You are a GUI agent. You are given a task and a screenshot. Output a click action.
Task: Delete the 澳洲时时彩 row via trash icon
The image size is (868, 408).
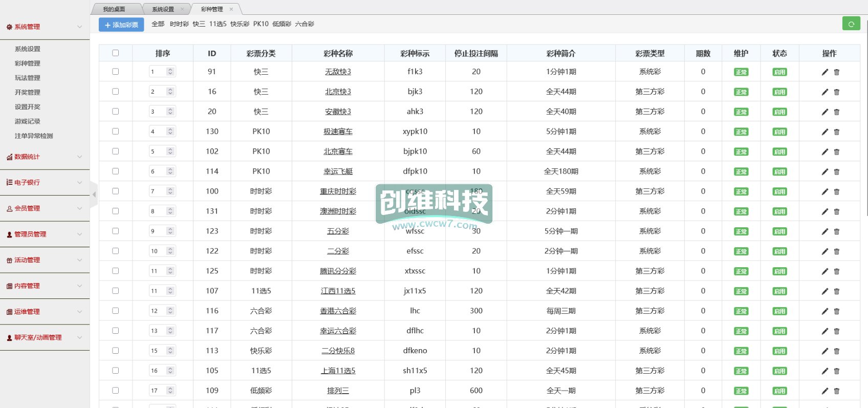(x=837, y=212)
